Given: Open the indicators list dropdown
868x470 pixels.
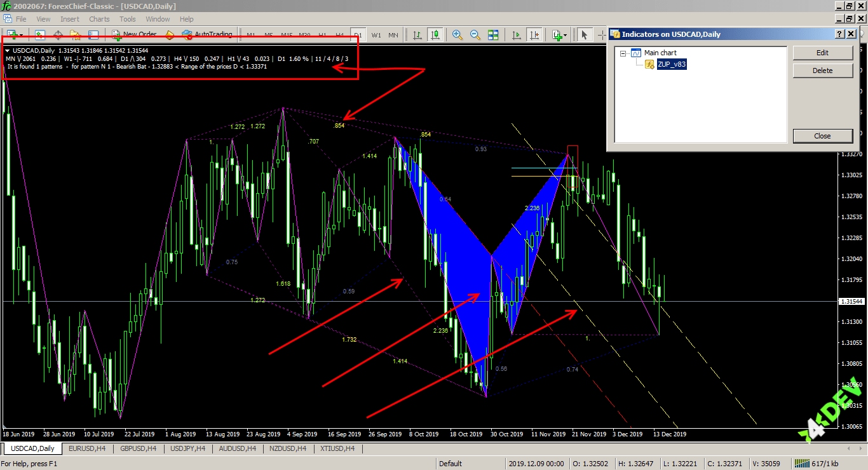Looking at the screenshot, I should click(x=559, y=35).
